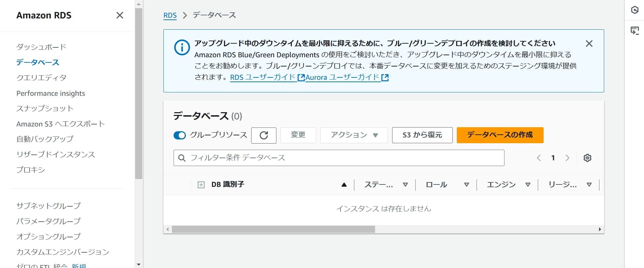Go to next page arrow in pagination

pos(567,158)
